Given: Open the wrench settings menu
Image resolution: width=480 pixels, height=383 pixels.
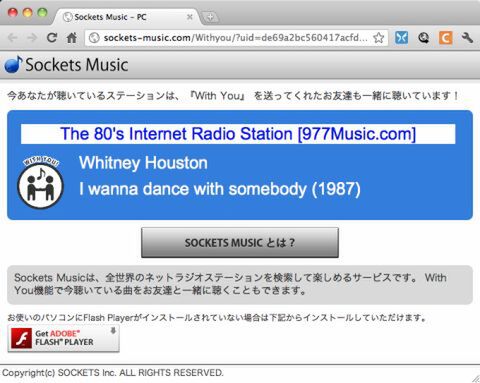Looking at the screenshot, I should coord(467,38).
